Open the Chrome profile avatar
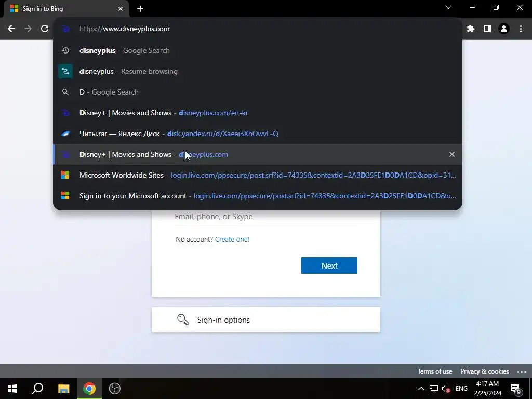Viewport: 532px width, 399px height. tap(504, 29)
